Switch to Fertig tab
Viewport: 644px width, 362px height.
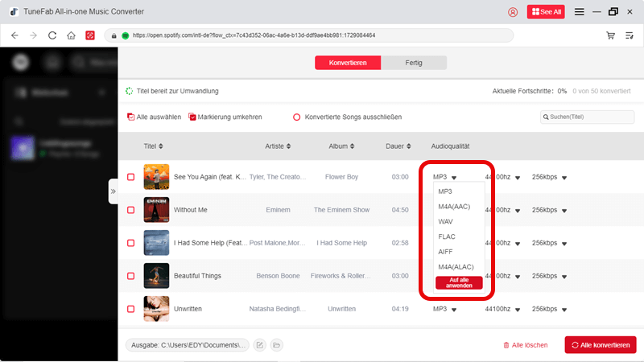click(x=414, y=63)
